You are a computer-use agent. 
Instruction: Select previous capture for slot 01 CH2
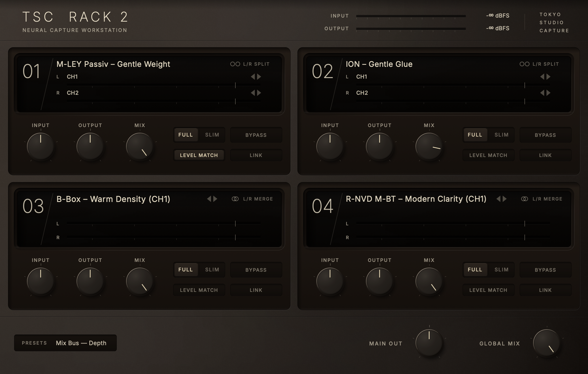253,93
